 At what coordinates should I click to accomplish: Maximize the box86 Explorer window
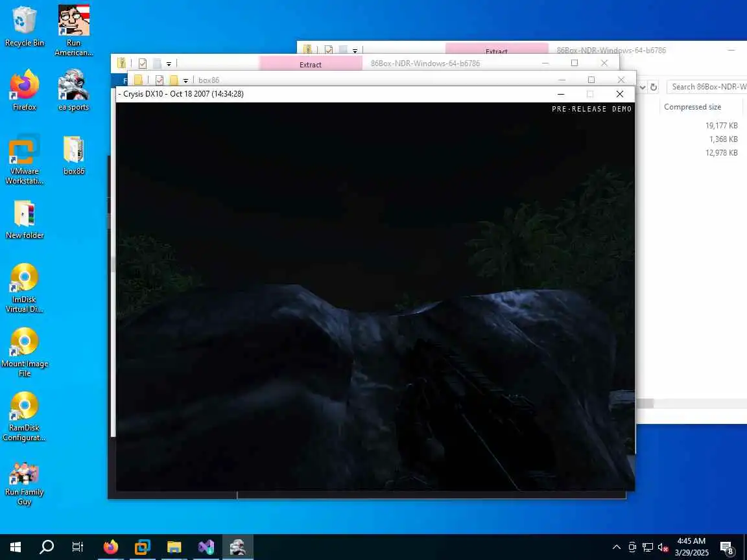click(591, 80)
